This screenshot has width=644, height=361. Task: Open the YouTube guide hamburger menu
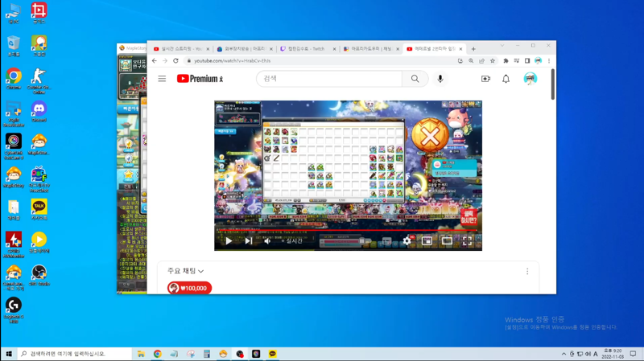coord(162,79)
